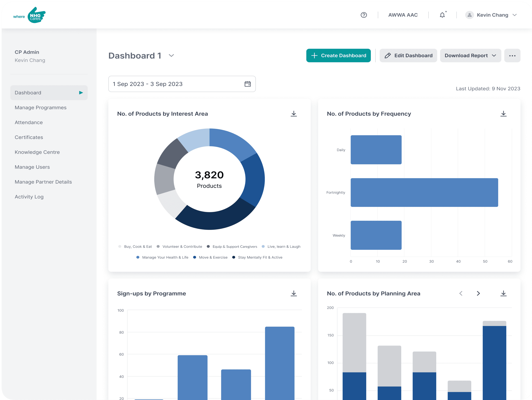Click the 3,820 Products total in donut
This screenshot has width=532, height=400.
(209, 179)
